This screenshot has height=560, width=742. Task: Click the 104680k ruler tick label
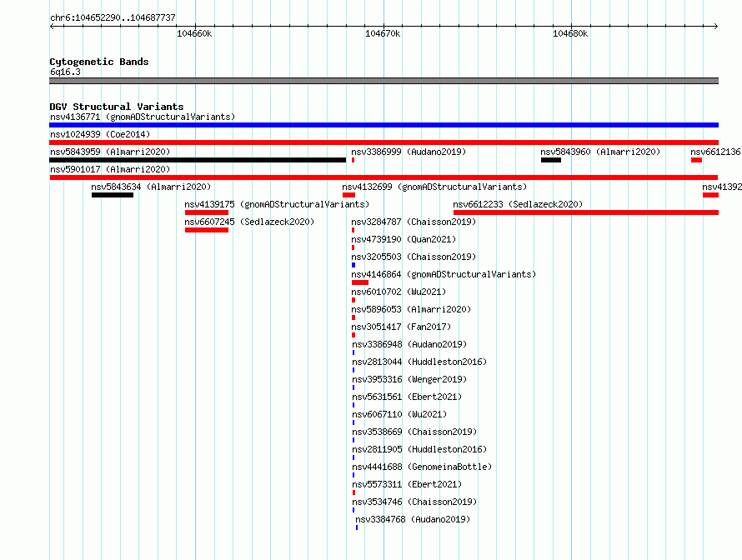pos(570,33)
